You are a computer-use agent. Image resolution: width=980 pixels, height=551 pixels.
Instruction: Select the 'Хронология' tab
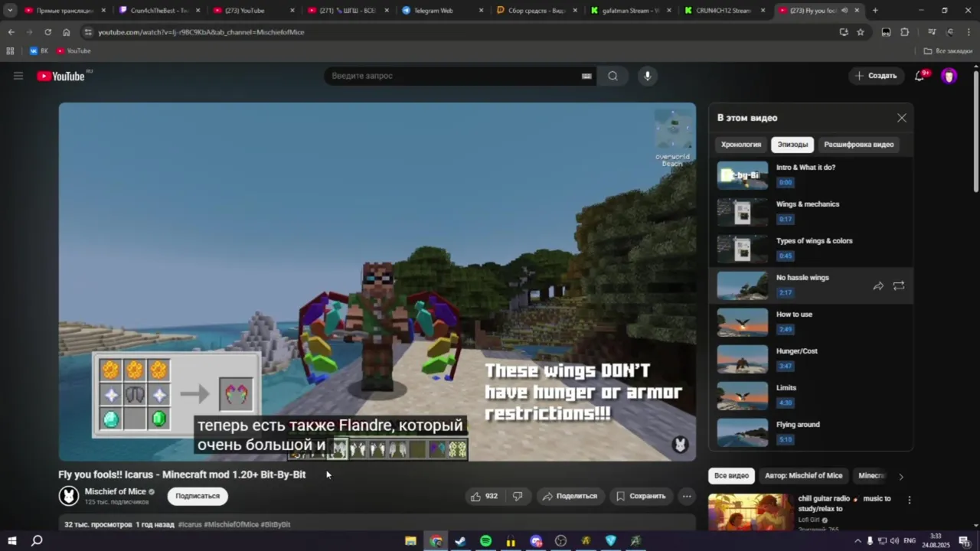pos(741,145)
